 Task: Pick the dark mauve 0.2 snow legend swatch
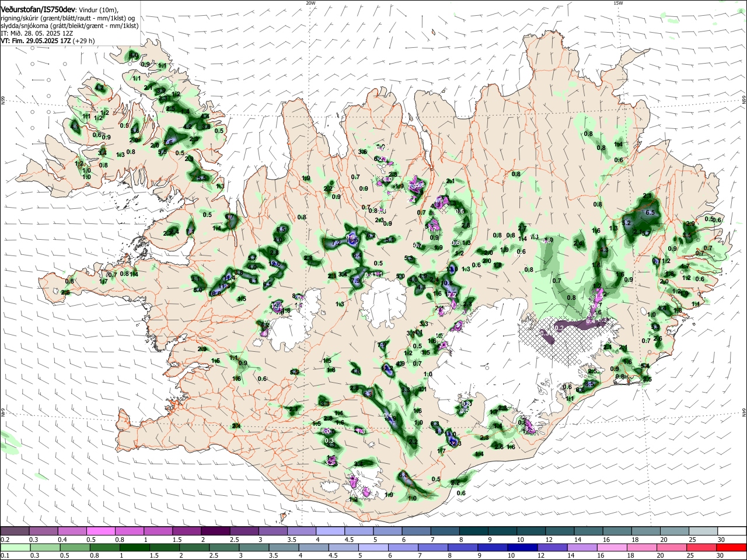click(x=15, y=531)
